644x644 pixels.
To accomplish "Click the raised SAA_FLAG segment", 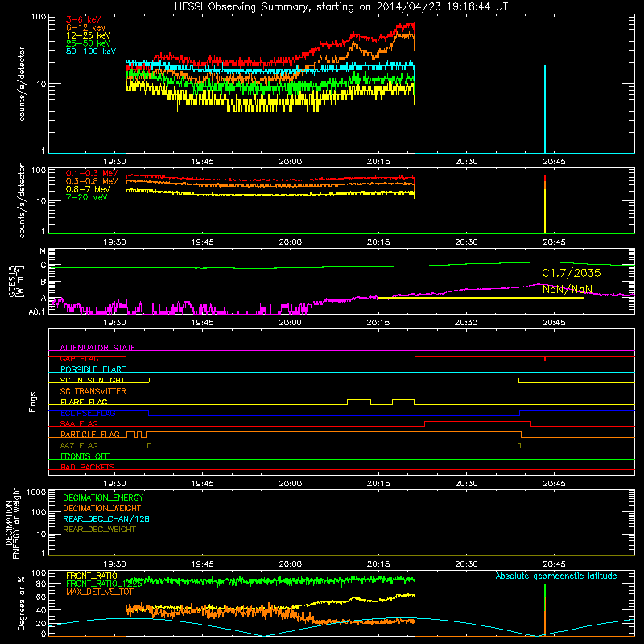I will pos(477,422).
